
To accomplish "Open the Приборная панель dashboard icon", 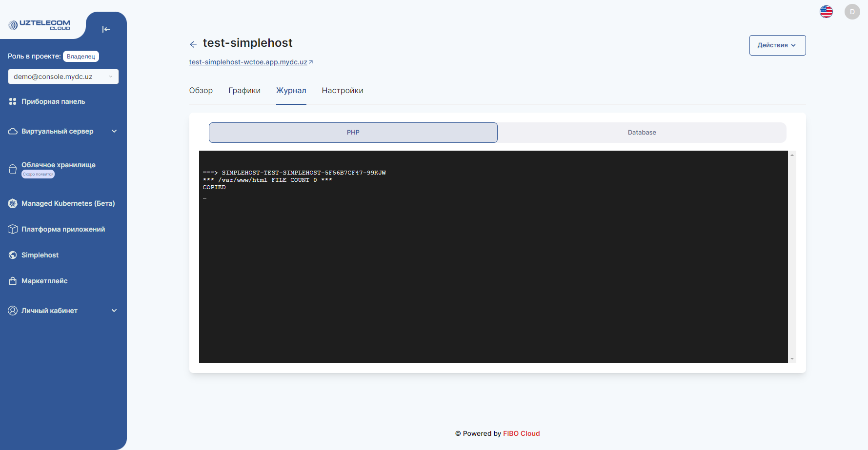I will click(x=13, y=101).
